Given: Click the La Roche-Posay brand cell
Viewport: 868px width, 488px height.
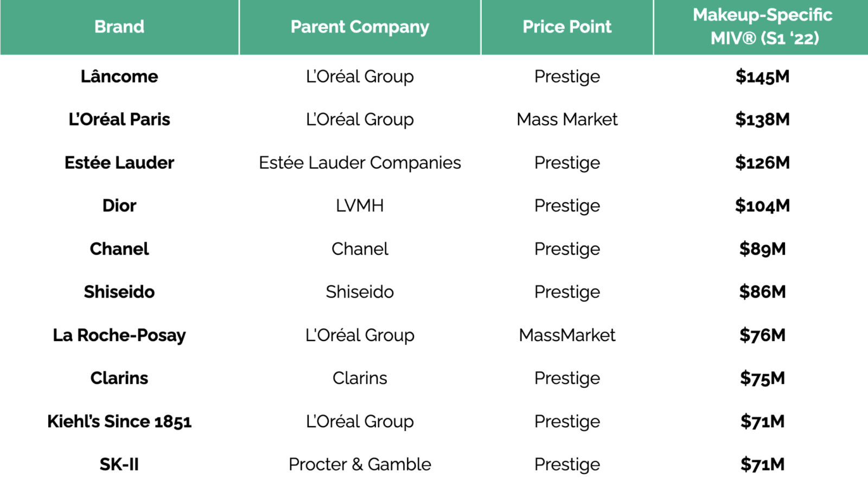Looking at the screenshot, I should 119,335.
